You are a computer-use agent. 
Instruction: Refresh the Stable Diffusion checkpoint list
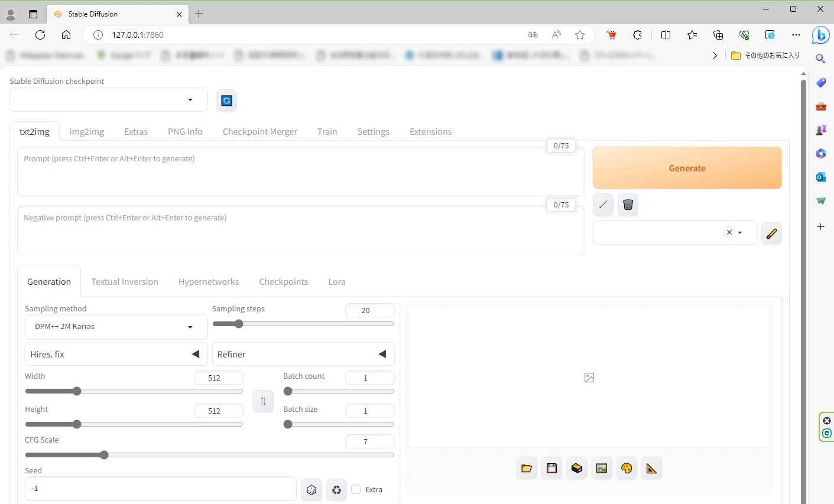[x=226, y=100]
